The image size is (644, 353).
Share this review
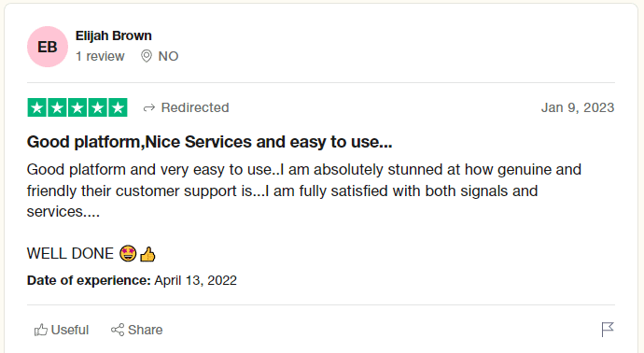point(137,330)
